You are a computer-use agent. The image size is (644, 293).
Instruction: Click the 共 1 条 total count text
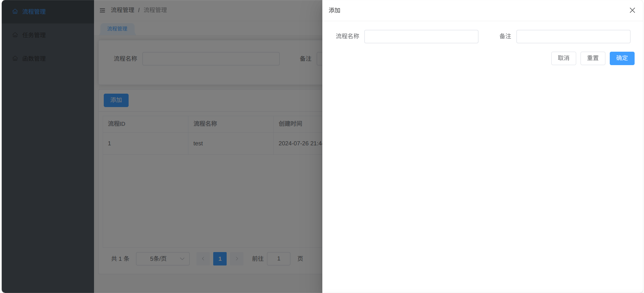click(120, 259)
